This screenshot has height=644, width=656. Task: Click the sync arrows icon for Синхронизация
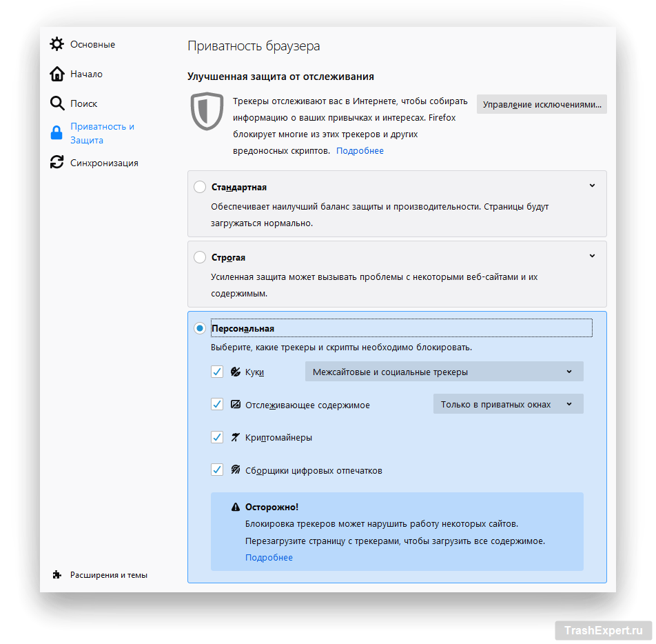point(57,163)
